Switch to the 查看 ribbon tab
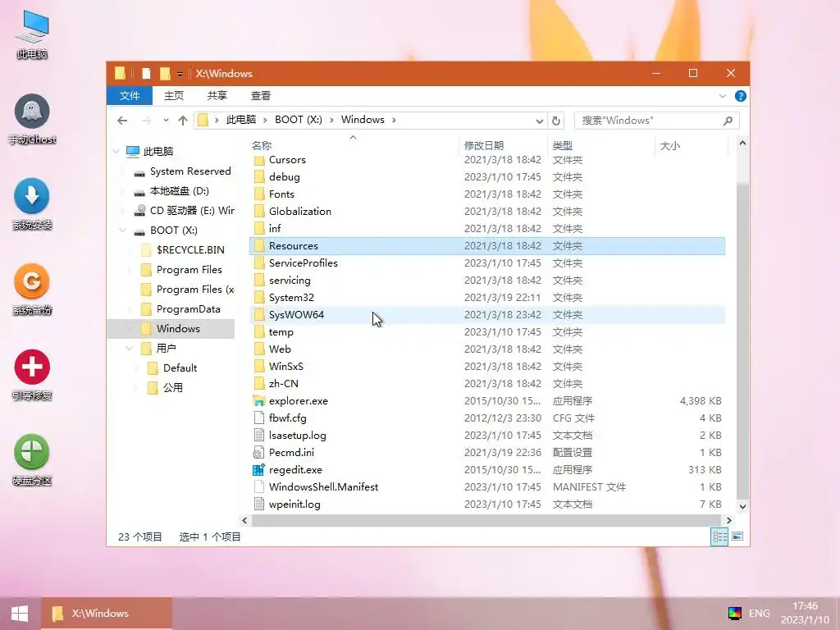Viewport: 840px width, 630px height. point(260,96)
